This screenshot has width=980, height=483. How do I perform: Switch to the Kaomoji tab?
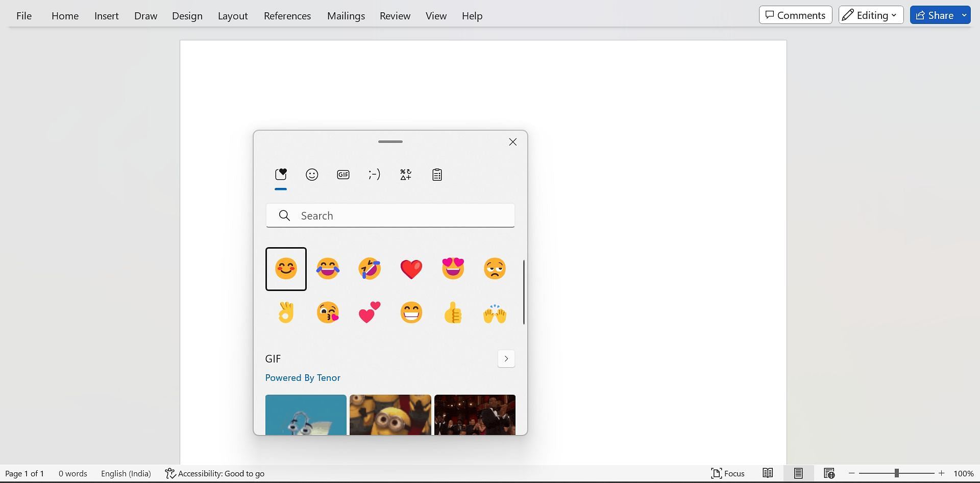coord(374,175)
